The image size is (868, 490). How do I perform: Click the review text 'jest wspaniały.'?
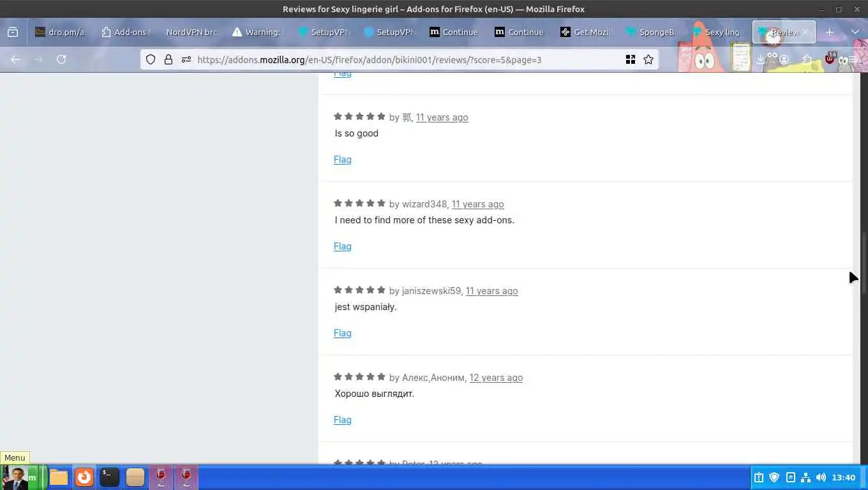pos(366,307)
